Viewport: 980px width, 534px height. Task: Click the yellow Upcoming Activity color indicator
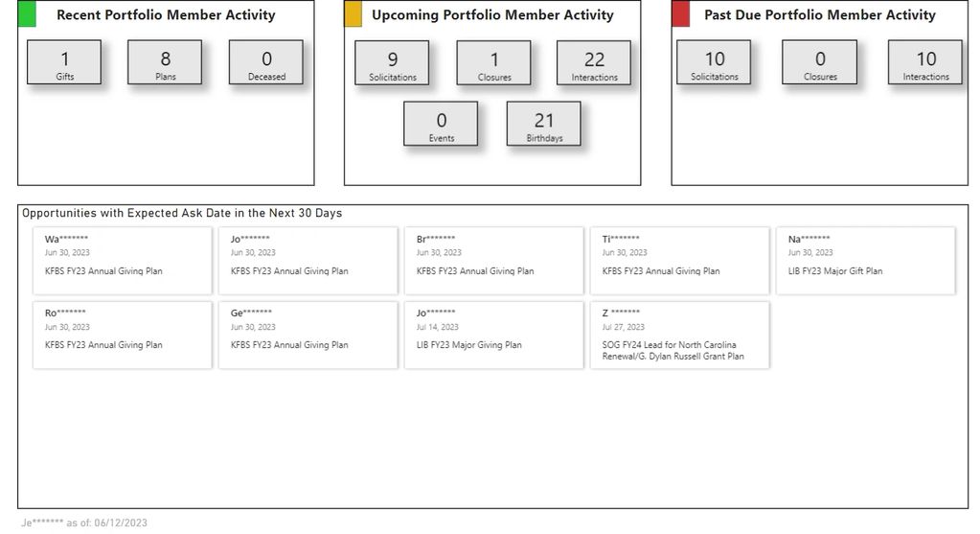353,14
